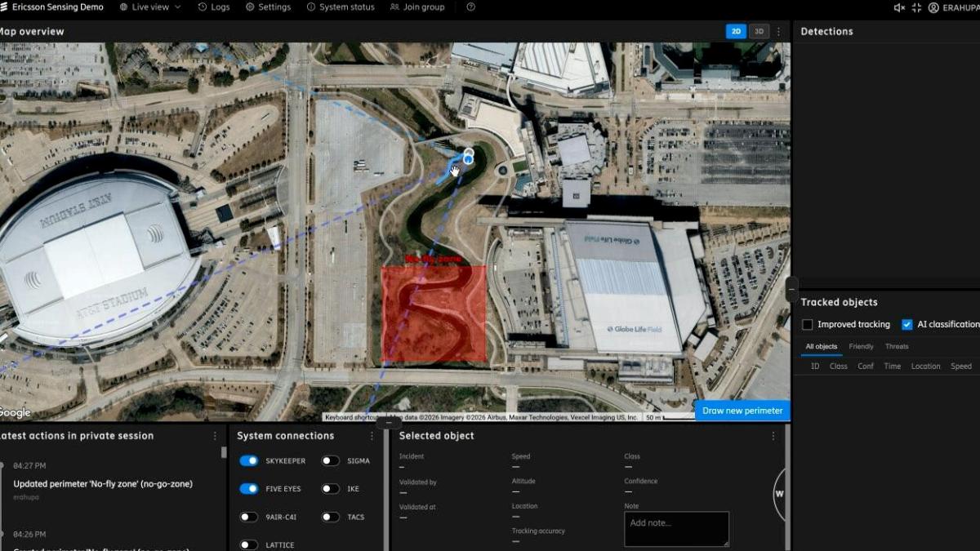Click the Latest actions scrollbar
Image resolution: width=980 pixels, height=551 pixels.
[224, 452]
